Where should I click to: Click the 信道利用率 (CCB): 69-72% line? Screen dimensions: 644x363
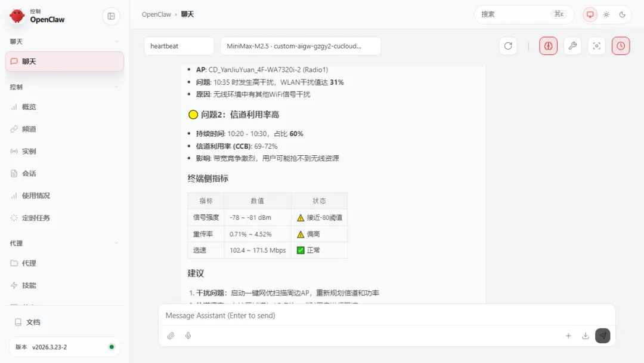237,146
